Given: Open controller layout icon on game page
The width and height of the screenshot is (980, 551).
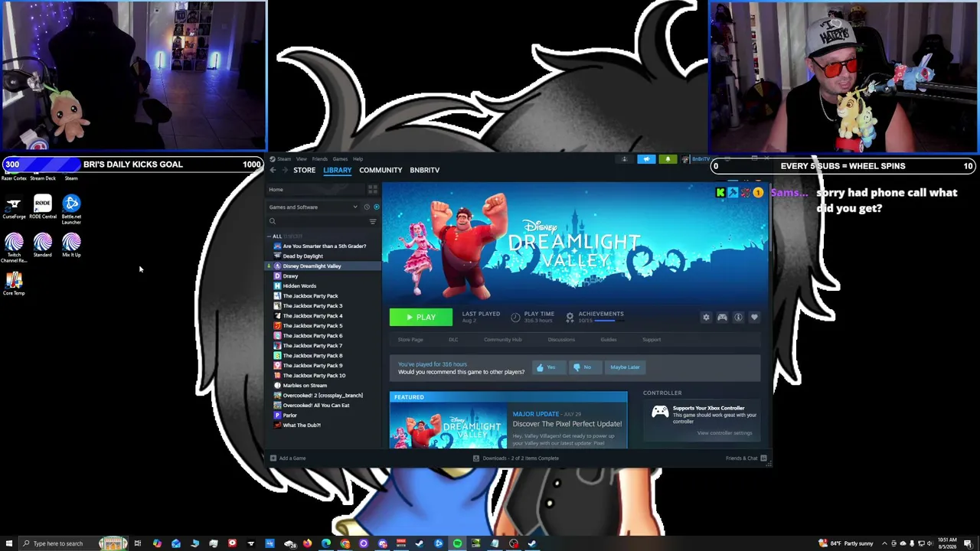Looking at the screenshot, I should click(722, 317).
